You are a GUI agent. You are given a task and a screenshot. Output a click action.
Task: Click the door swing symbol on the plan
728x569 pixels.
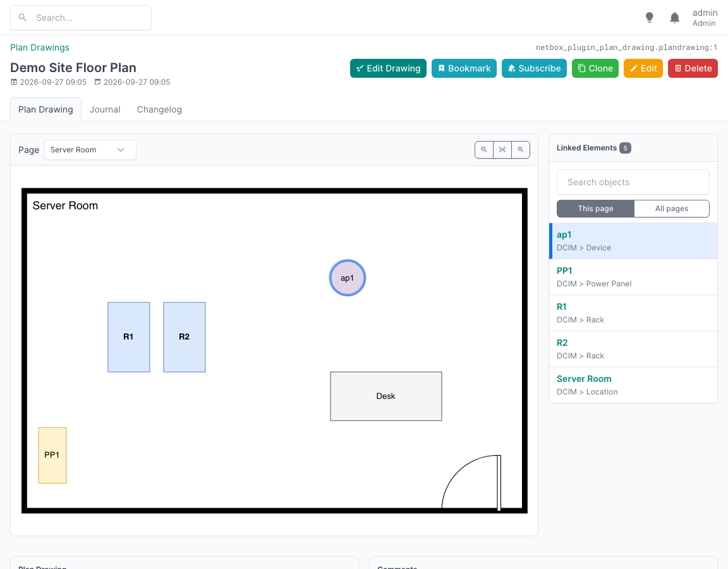pyautogui.click(x=471, y=482)
